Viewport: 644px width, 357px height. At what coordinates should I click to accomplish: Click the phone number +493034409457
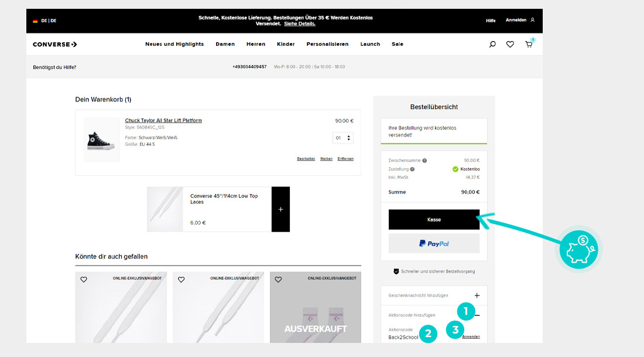[249, 67]
